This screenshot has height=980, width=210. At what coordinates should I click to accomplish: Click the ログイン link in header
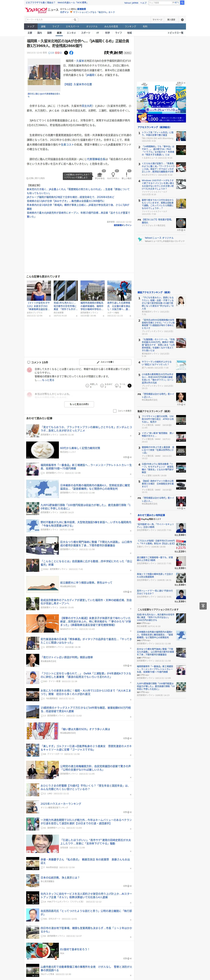[x=64, y=12]
